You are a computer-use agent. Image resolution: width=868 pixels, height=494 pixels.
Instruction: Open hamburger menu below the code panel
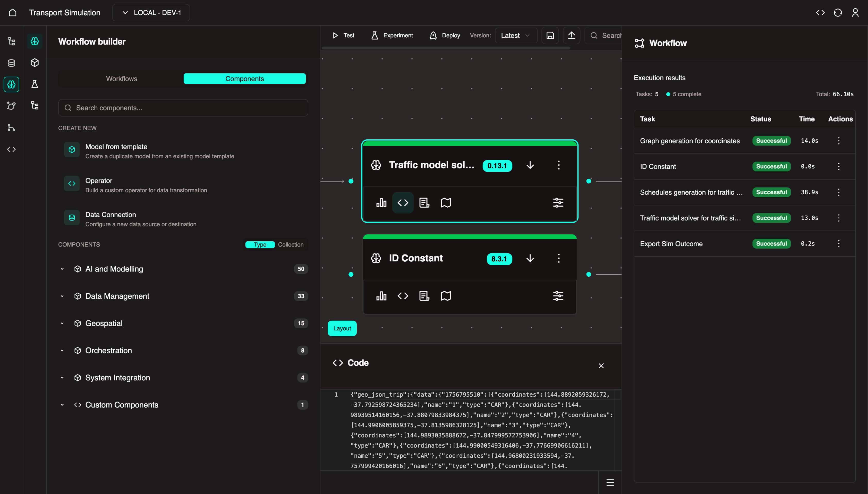[x=610, y=482]
